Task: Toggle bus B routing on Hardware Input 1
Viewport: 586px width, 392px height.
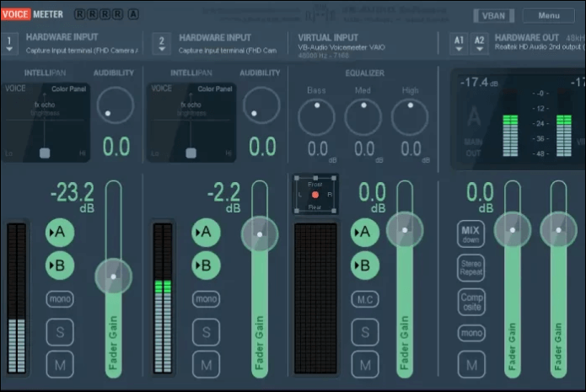Action: (x=60, y=266)
